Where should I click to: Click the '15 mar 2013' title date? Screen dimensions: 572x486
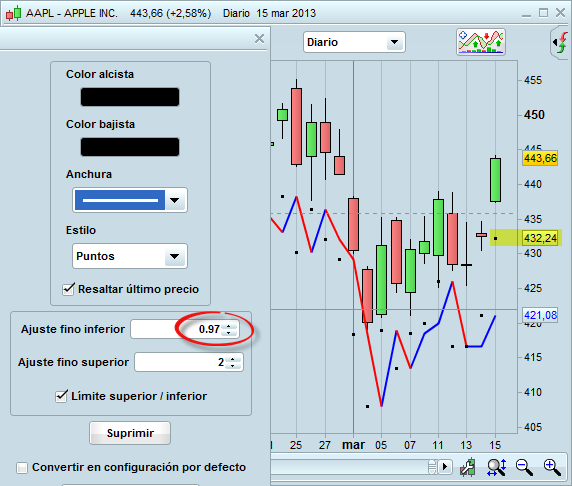[286, 14]
